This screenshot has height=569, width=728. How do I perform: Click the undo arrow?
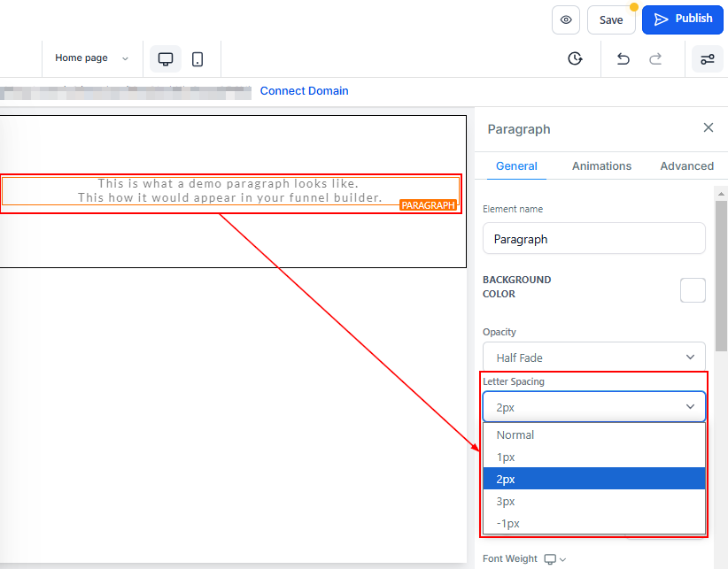[623, 59]
